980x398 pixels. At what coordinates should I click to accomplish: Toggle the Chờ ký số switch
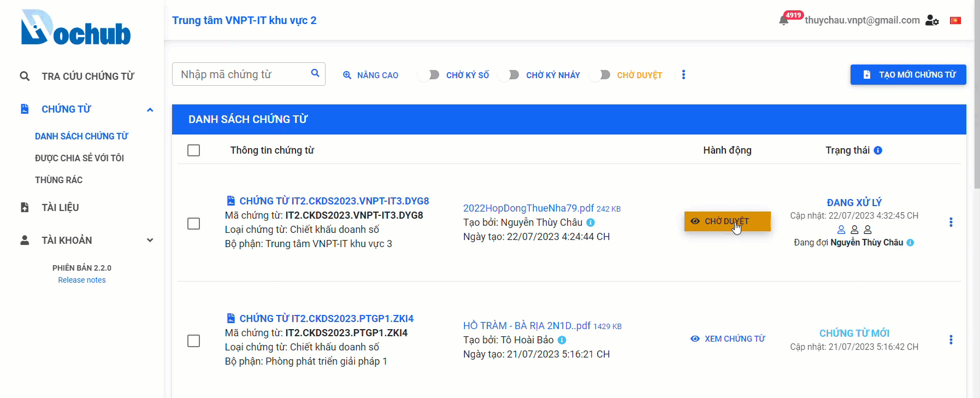429,75
